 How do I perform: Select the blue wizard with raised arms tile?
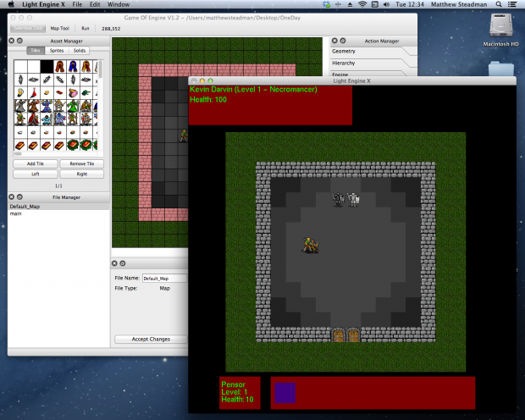click(47, 106)
